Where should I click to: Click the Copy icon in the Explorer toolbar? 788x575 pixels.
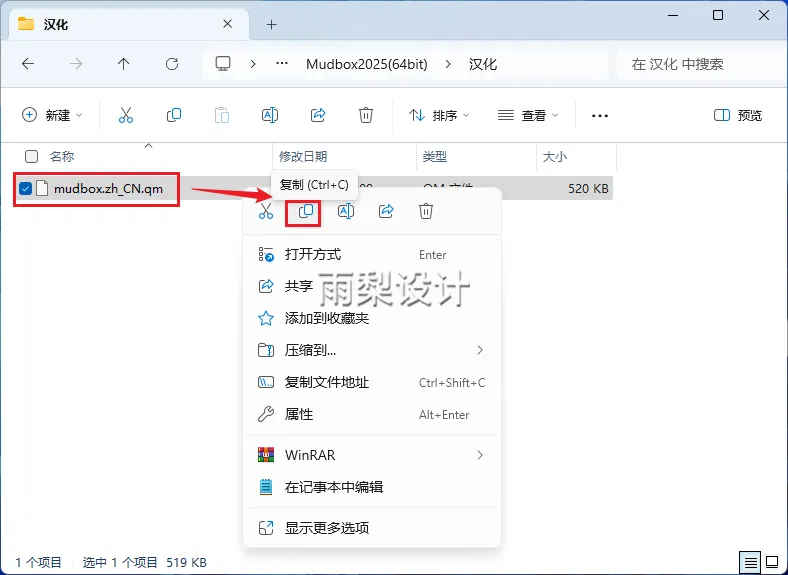(x=174, y=115)
